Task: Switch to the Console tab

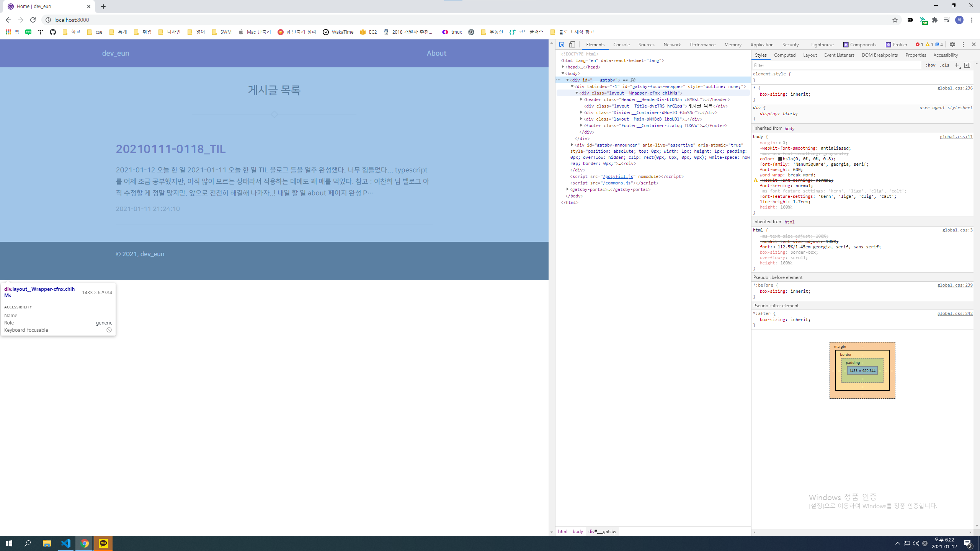Action: [621, 45]
